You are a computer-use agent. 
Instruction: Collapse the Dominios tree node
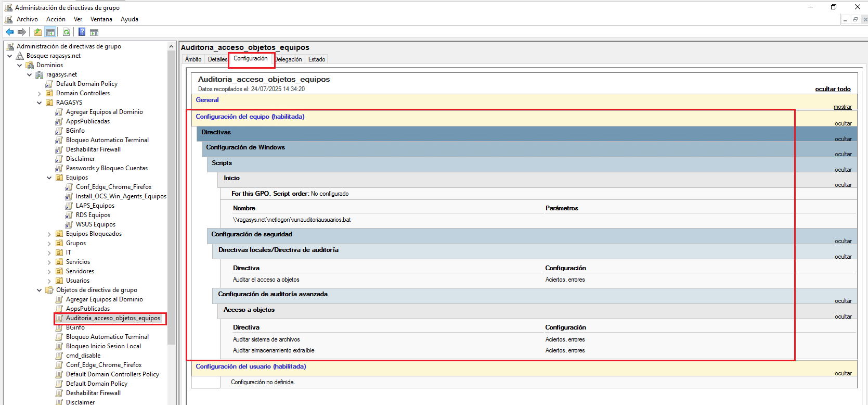(x=20, y=65)
